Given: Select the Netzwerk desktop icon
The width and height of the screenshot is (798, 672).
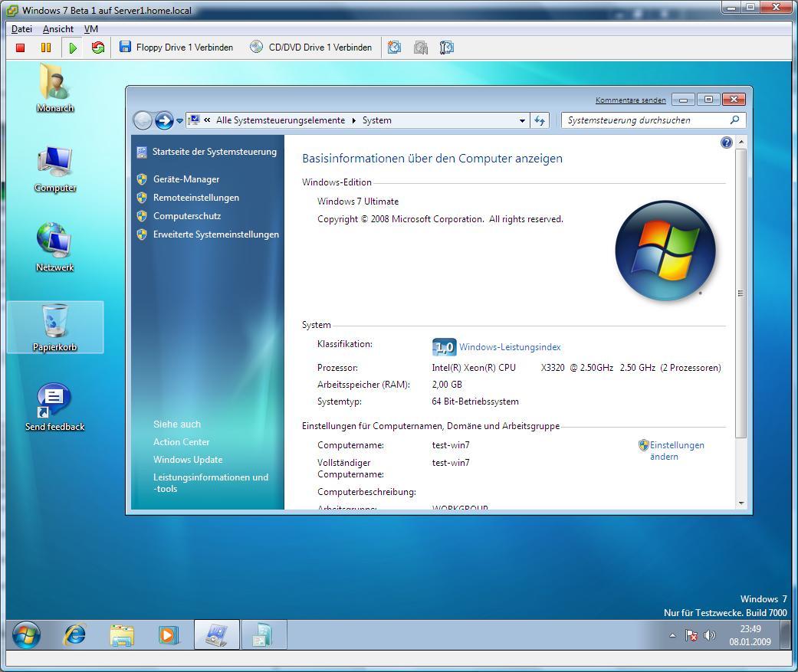Looking at the screenshot, I should pos(55,247).
